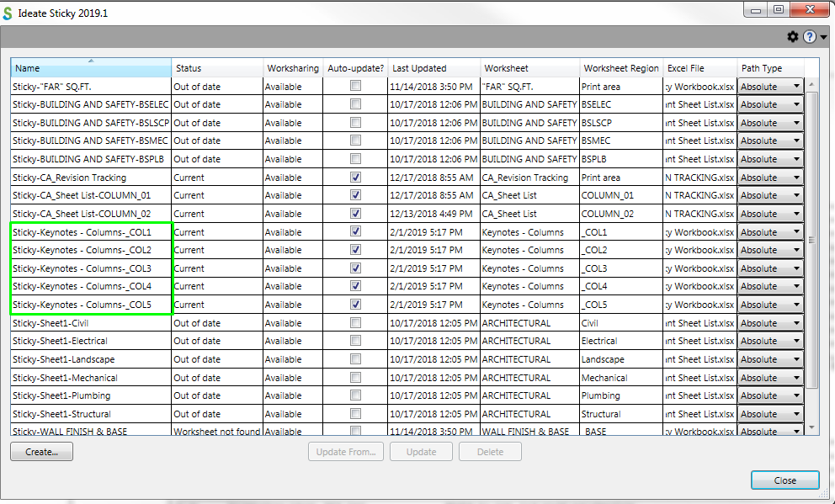Click the 'Worksheet not found' status cell
The width and height of the screenshot is (835, 504).
pos(216,431)
